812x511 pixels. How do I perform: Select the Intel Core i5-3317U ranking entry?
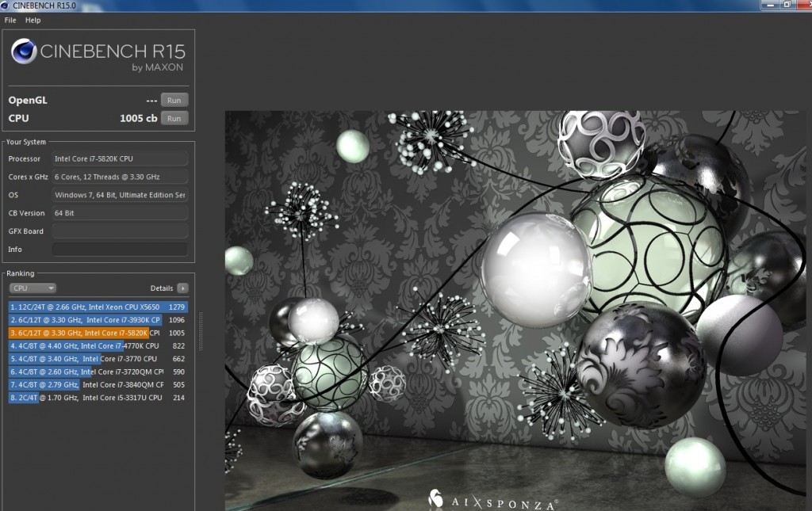click(x=95, y=397)
